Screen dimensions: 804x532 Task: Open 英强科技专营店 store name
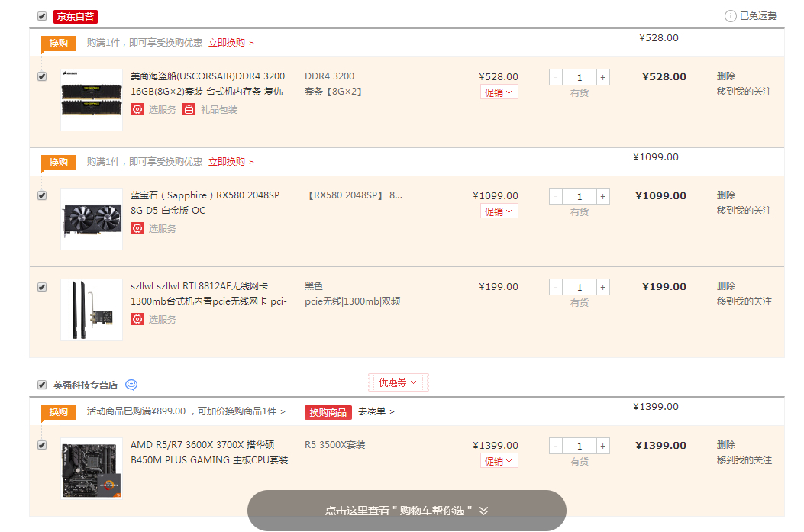(85, 385)
